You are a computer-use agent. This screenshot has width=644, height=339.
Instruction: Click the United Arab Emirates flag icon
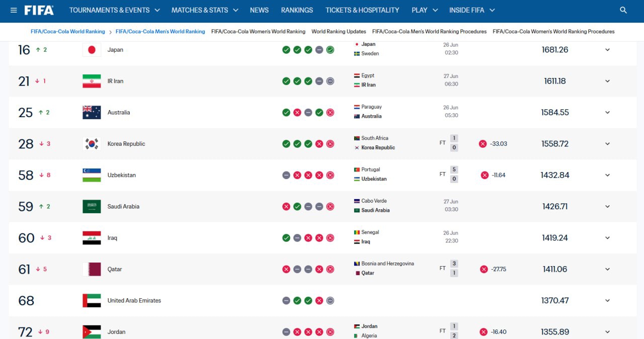tap(92, 301)
